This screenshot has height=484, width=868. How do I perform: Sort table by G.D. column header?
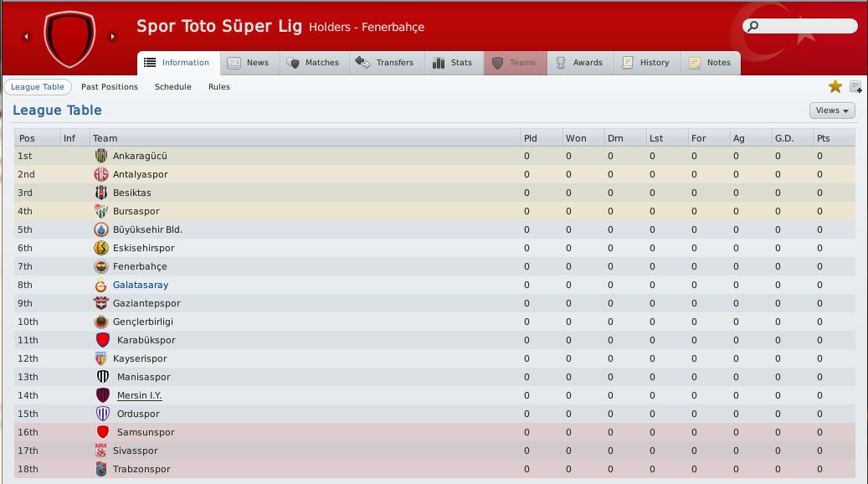click(792, 138)
